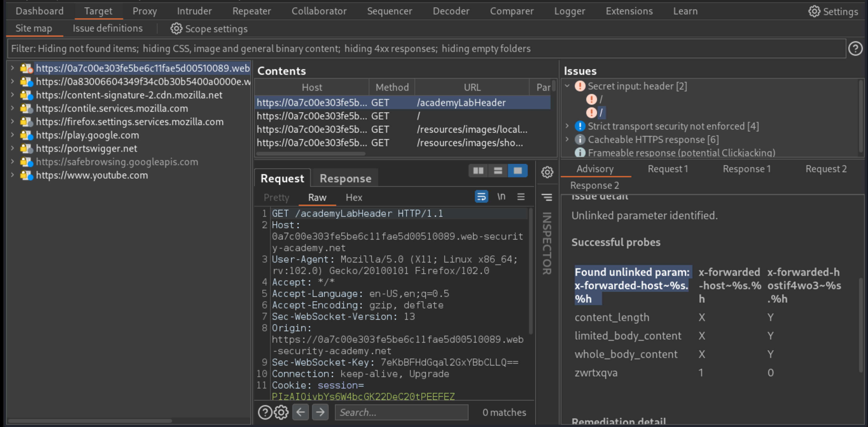Click the portswigger.net site icon

pos(26,149)
